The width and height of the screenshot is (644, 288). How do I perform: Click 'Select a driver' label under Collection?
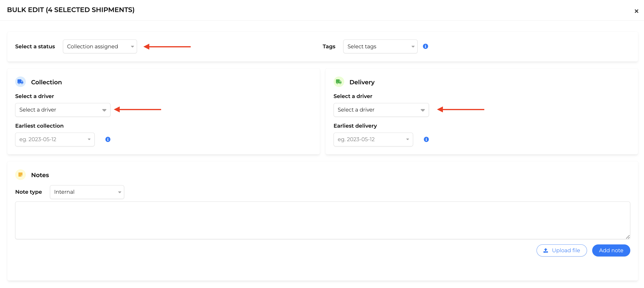click(35, 96)
